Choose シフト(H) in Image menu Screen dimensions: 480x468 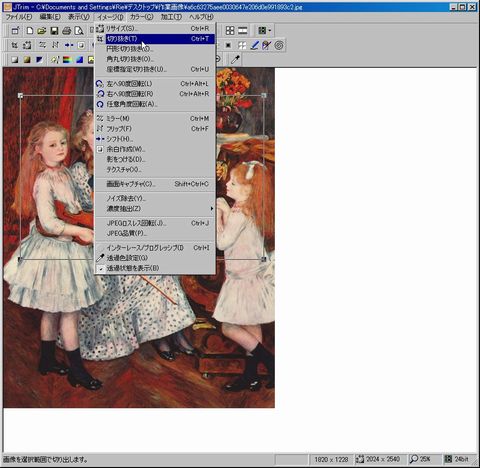pos(155,139)
